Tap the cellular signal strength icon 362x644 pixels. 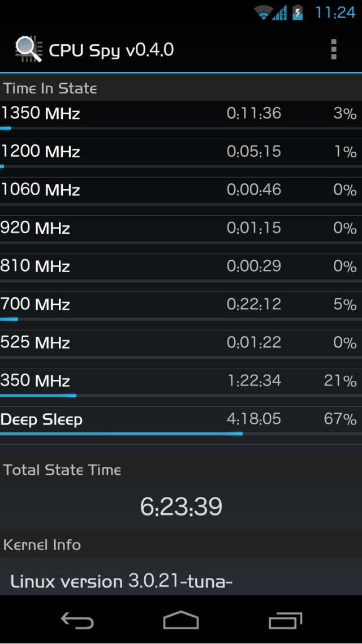coord(279,14)
